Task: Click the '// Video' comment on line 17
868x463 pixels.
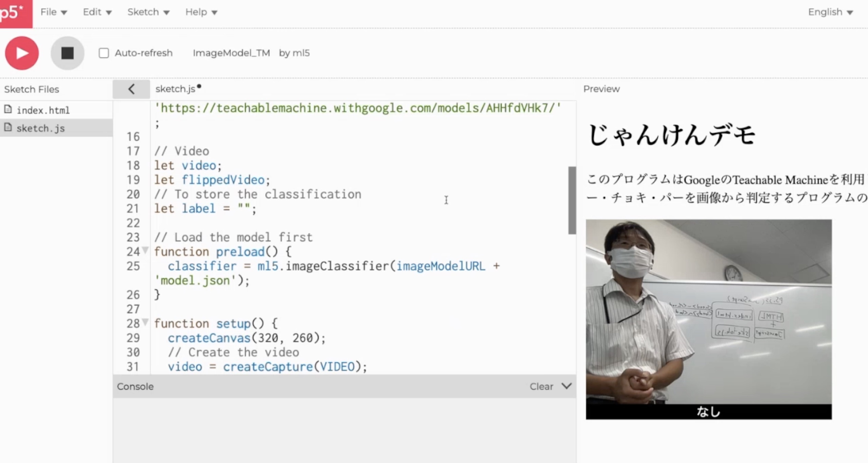Action: [x=182, y=151]
